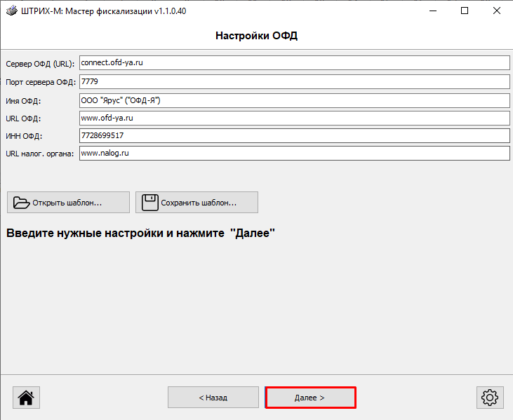Click the 'URL налог. органа' field
This screenshot has width=513, height=420.
pyautogui.click(x=294, y=153)
